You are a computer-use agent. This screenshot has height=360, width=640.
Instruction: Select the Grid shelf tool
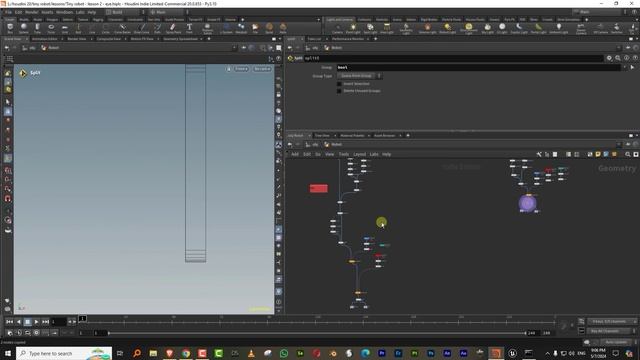pyautogui.click(x=64, y=28)
